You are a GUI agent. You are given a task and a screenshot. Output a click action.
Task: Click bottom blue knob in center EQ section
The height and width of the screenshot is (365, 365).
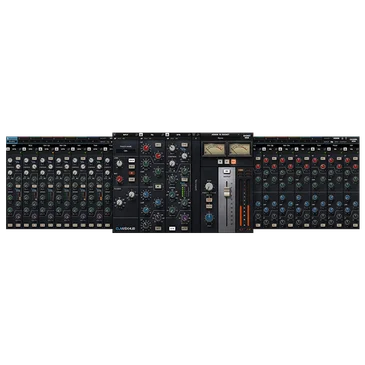(146, 210)
